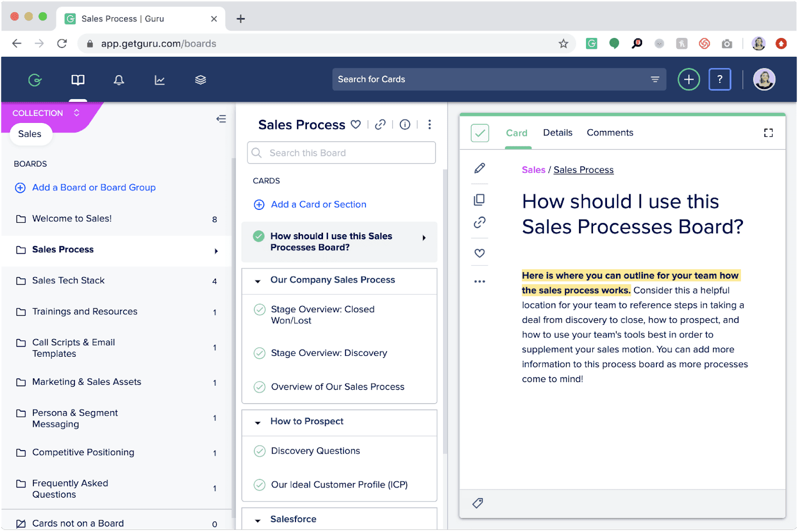
Task: Favorite the card using the heart icon
Action: click(479, 253)
